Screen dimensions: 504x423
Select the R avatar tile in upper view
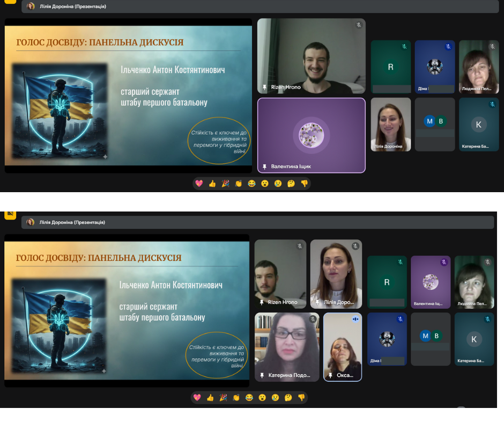coord(390,67)
